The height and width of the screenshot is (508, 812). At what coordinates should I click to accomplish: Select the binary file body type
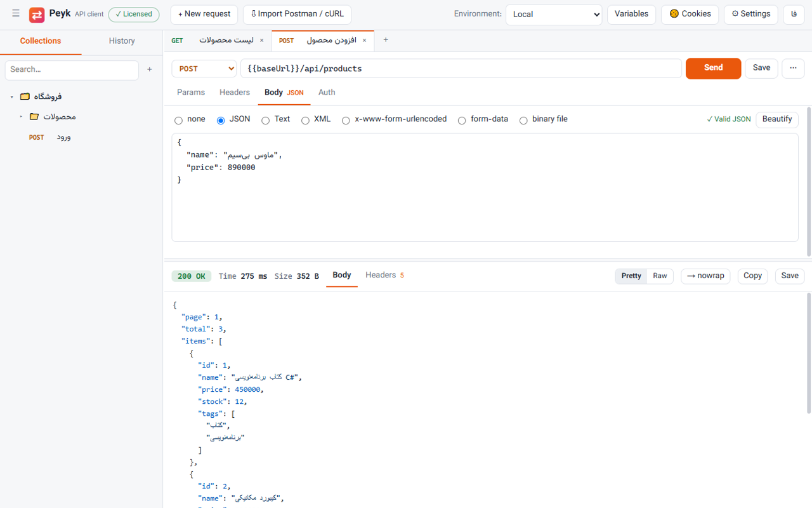pos(523,120)
